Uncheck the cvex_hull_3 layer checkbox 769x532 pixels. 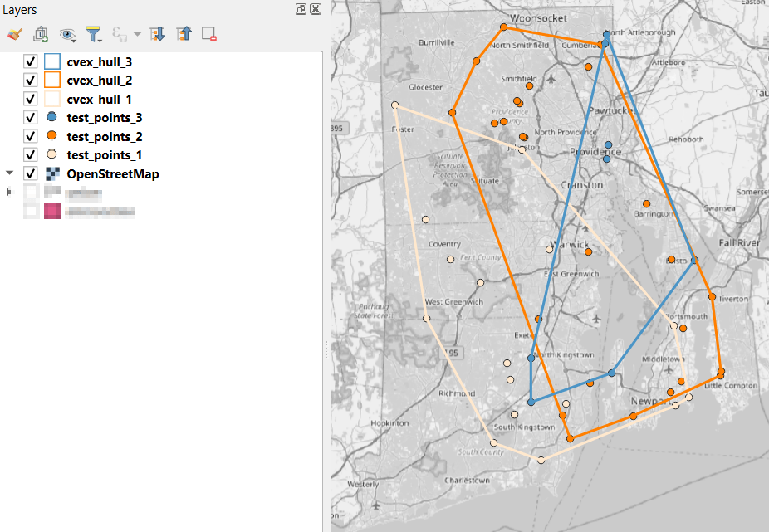click(31, 62)
